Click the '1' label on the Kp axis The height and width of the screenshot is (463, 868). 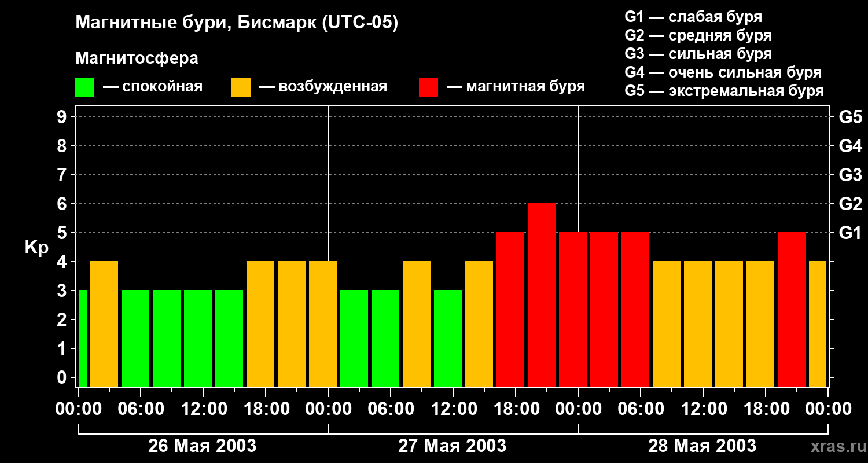click(62, 349)
